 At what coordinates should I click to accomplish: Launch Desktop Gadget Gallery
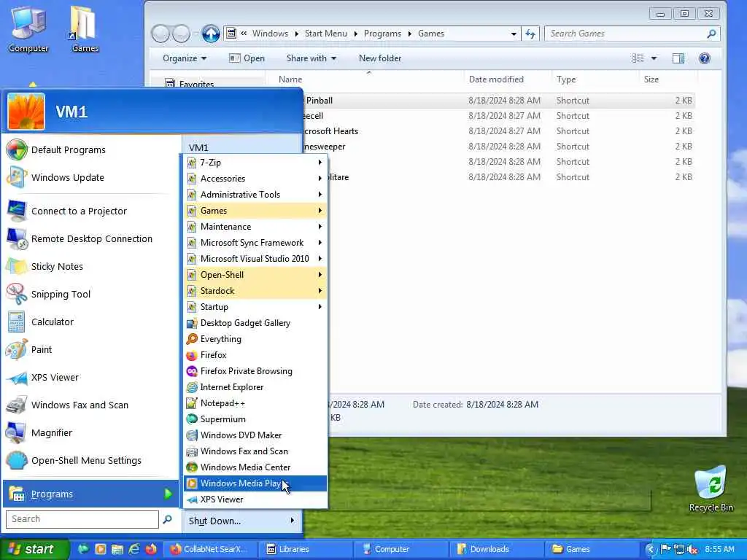tap(255, 323)
